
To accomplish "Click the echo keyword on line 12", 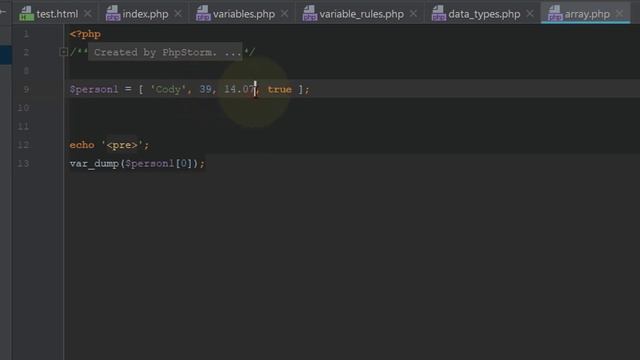I will (82, 145).
